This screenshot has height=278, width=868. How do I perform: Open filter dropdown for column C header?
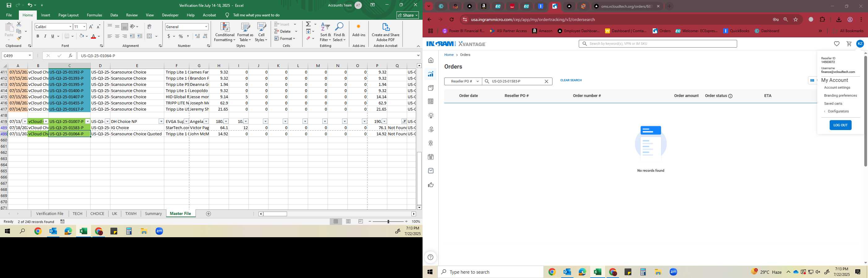88,121
